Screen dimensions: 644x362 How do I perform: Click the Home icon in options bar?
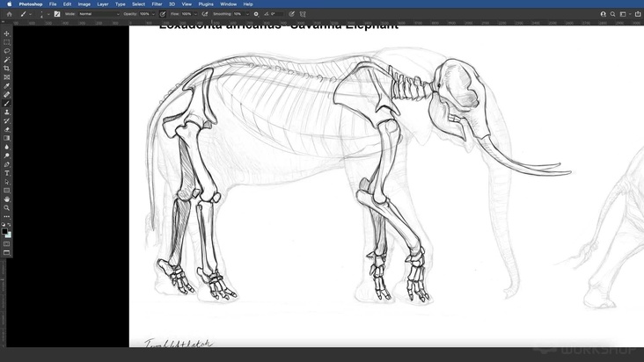9,14
